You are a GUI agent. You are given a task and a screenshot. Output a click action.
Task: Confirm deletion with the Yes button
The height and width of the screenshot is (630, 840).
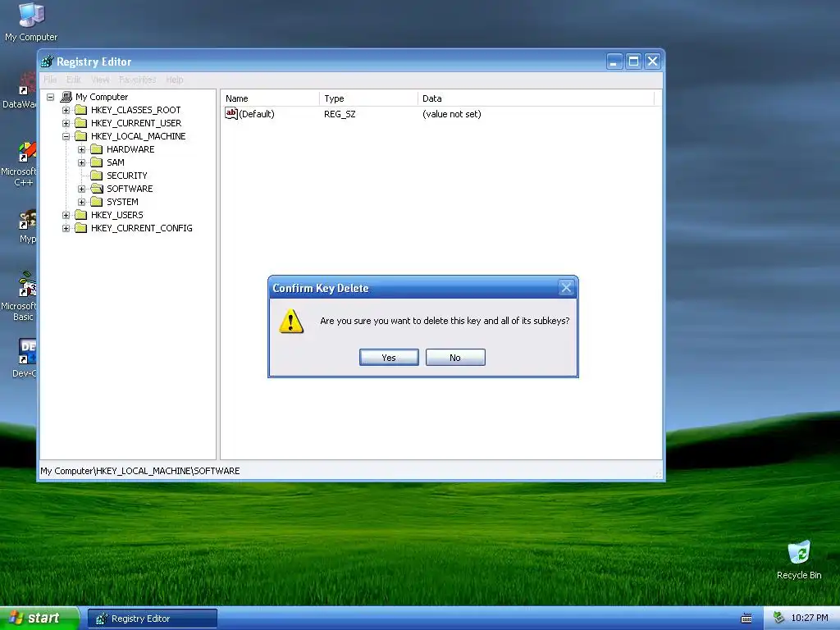click(x=389, y=358)
